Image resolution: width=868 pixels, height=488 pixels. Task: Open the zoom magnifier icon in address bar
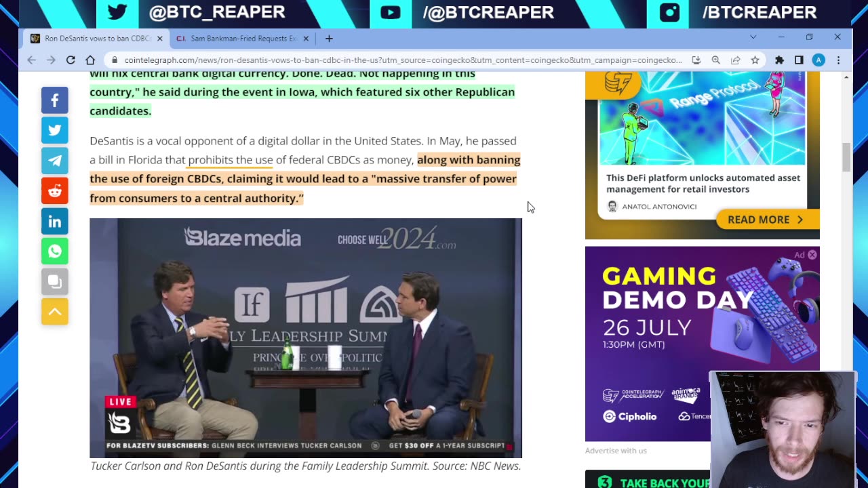715,60
